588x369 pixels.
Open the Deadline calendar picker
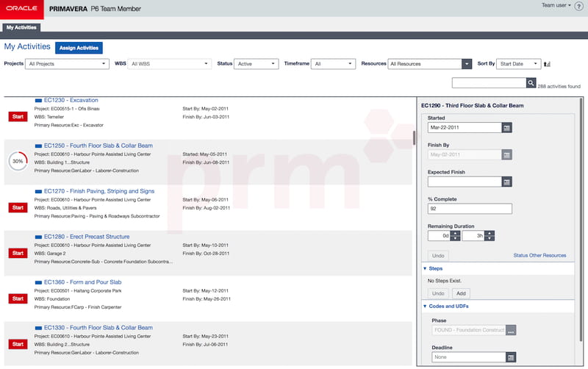pyautogui.click(x=510, y=357)
